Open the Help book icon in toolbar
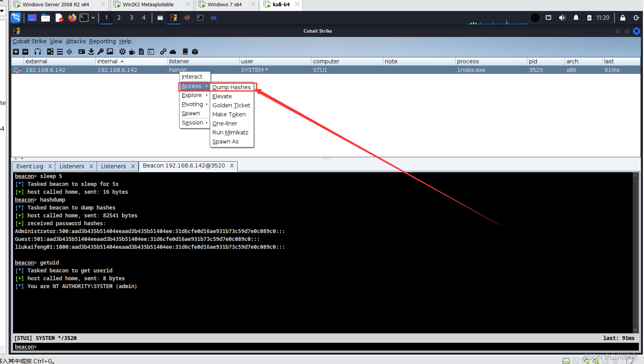 (185, 51)
